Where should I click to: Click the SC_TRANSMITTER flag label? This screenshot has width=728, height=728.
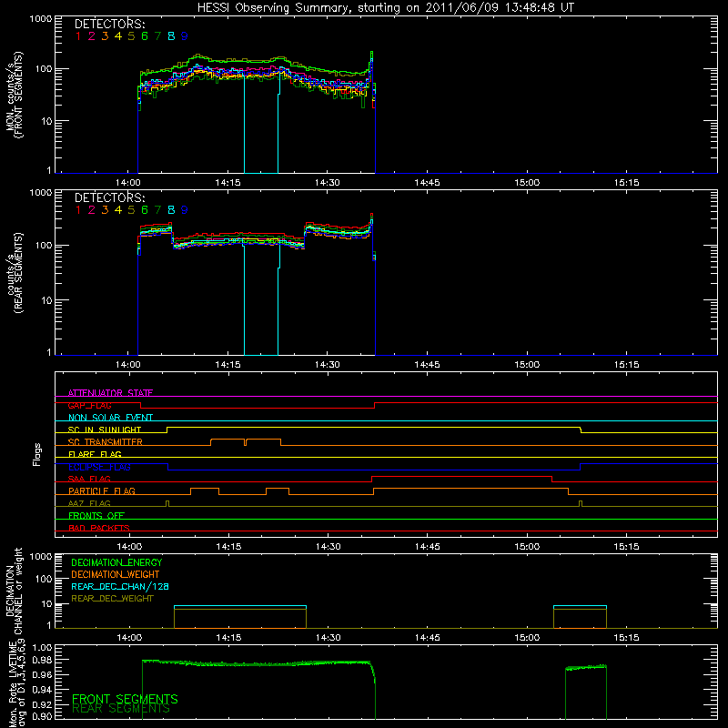(x=106, y=442)
